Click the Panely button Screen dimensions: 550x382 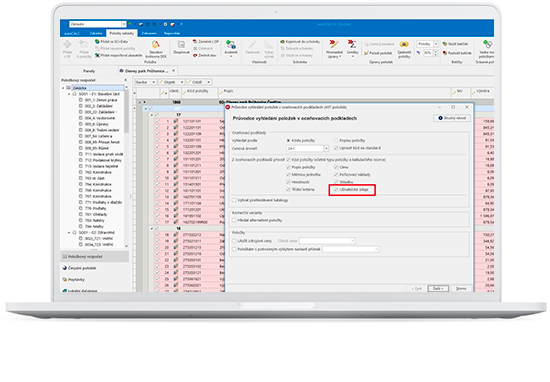click(x=89, y=71)
